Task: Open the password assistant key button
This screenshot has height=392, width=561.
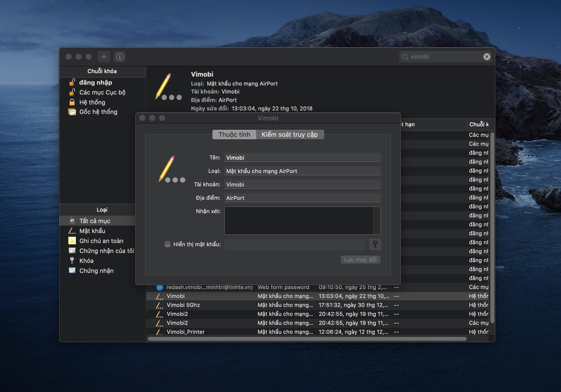Action: tap(375, 244)
